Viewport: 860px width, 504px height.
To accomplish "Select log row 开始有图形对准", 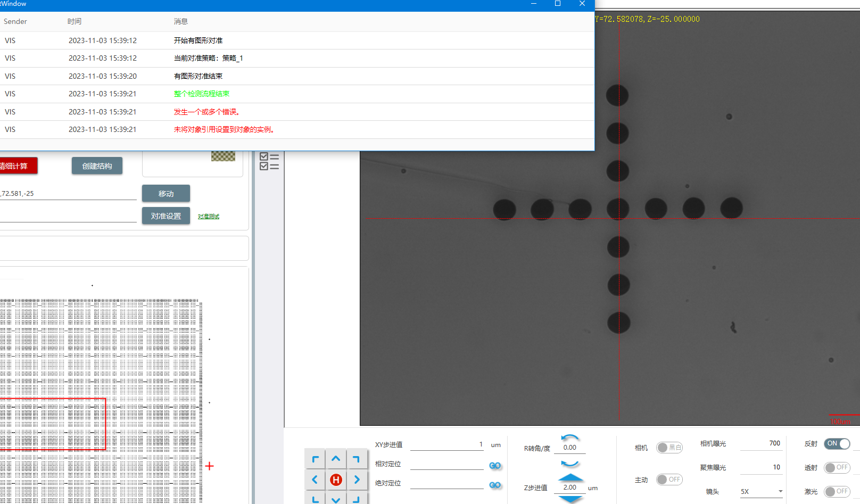I will [297, 40].
